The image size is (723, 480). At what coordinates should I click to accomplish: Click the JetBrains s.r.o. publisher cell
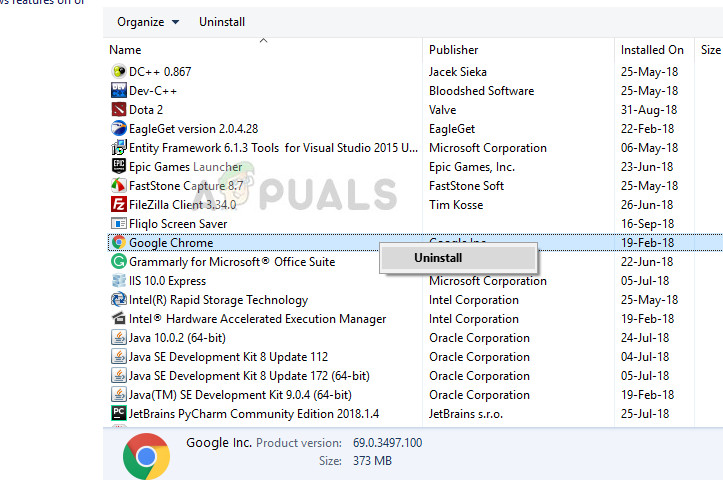click(466, 414)
